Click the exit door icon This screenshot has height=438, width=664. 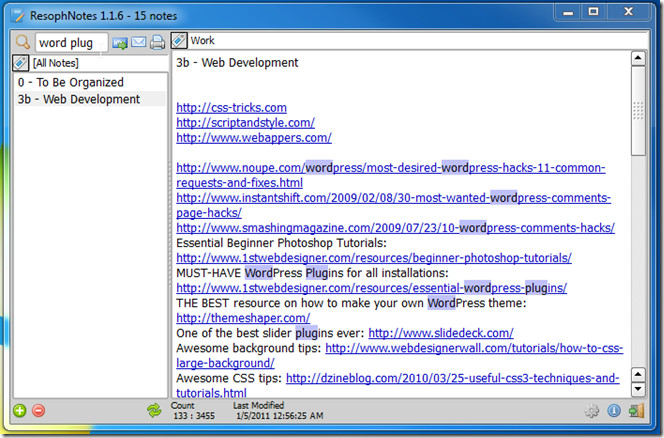tap(636, 410)
